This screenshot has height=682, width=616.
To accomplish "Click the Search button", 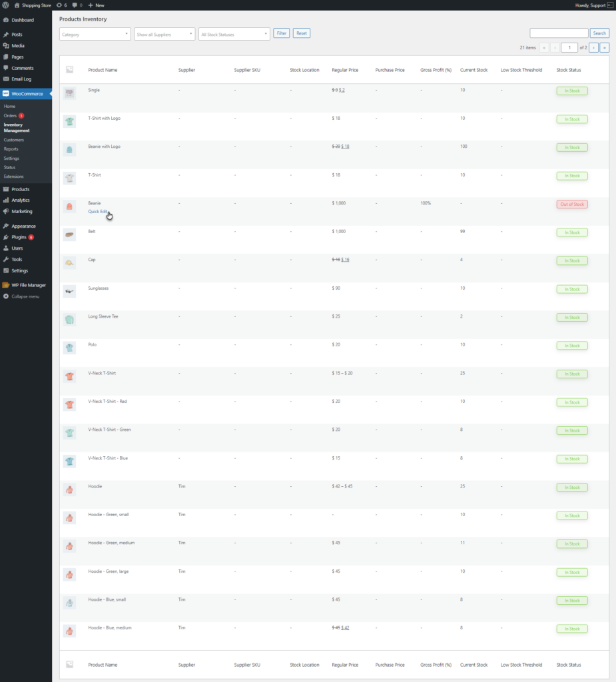I will pos(599,33).
